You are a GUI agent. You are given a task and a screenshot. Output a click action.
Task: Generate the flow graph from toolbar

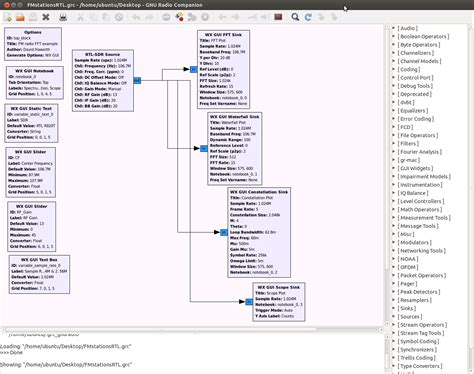point(180,17)
